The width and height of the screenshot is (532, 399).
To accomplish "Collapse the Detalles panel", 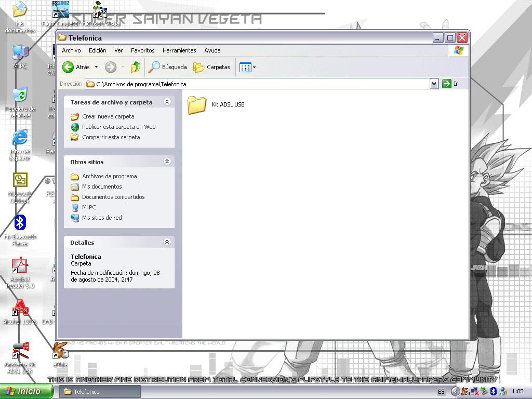I will (x=167, y=242).
